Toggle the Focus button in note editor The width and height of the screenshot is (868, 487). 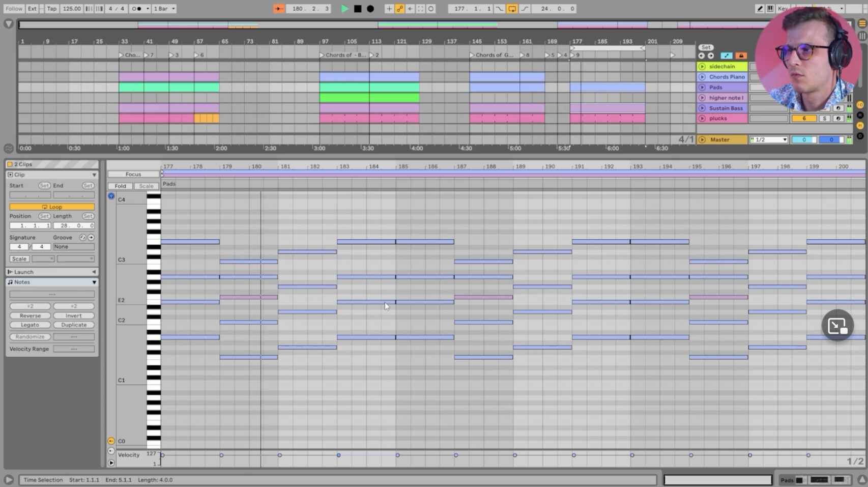point(133,174)
